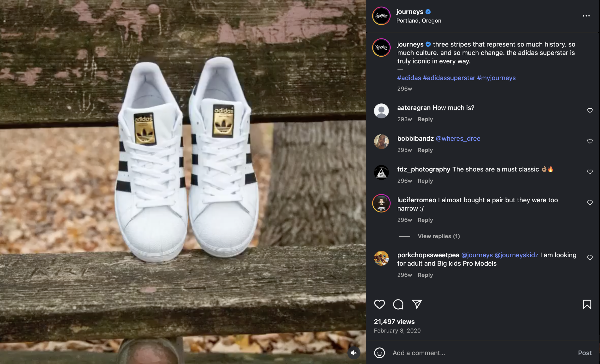Share post via paper plane icon
This screenshot has width=600, height=364.
point(417,304)
